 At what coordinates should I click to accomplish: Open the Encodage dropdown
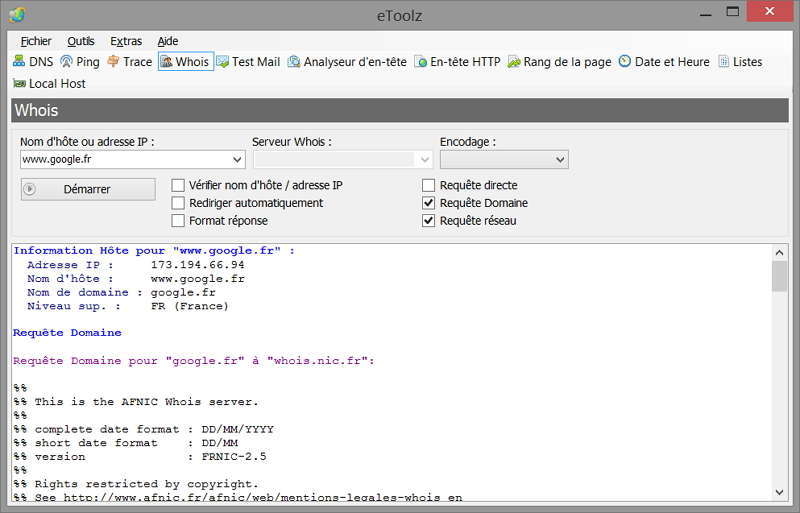[x=560, y=159]
